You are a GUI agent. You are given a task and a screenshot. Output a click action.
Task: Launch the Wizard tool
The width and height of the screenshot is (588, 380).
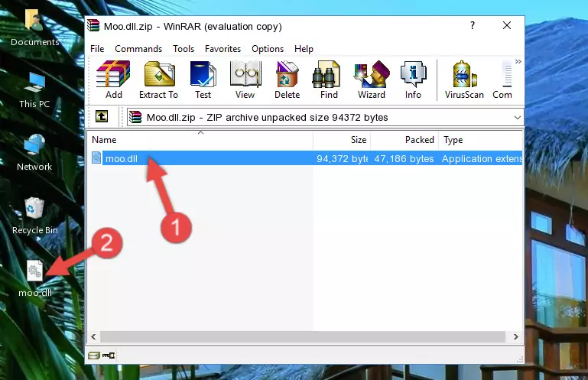372,80
